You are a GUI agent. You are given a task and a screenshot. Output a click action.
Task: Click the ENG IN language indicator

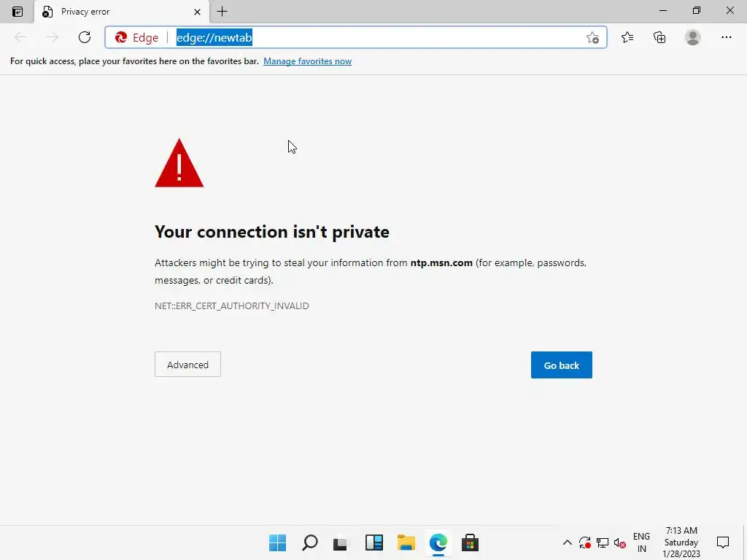(x=641, y=542)
